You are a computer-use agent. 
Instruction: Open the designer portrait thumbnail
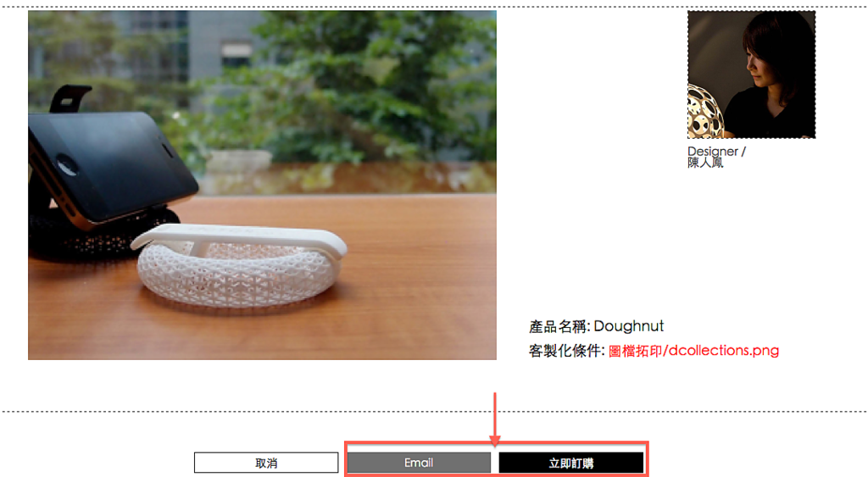[751, 75]
